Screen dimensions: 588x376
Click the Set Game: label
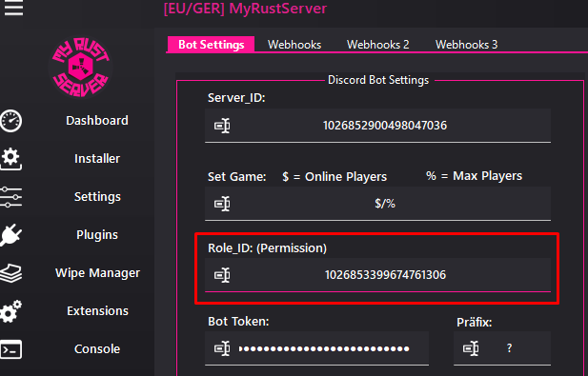(x=237, y=177)
